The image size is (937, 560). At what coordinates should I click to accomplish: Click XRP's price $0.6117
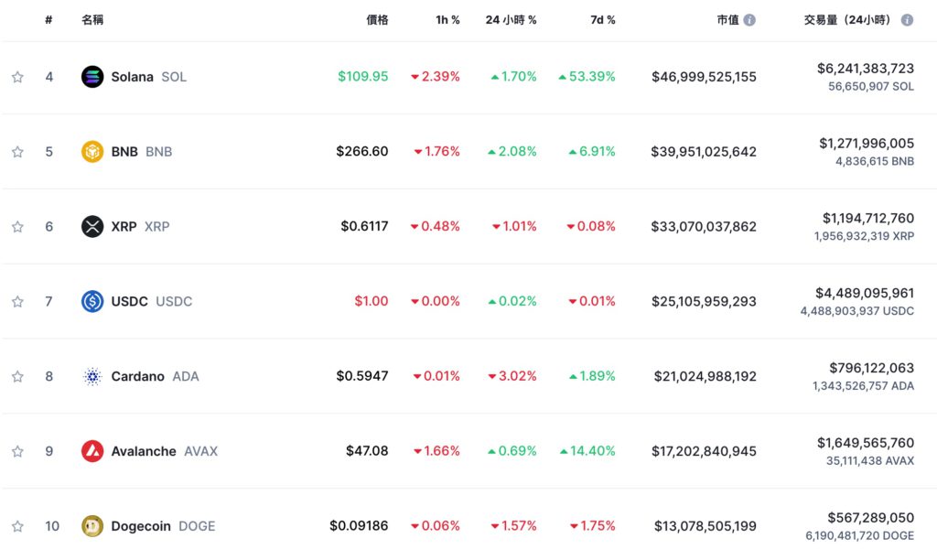[364, 226]
